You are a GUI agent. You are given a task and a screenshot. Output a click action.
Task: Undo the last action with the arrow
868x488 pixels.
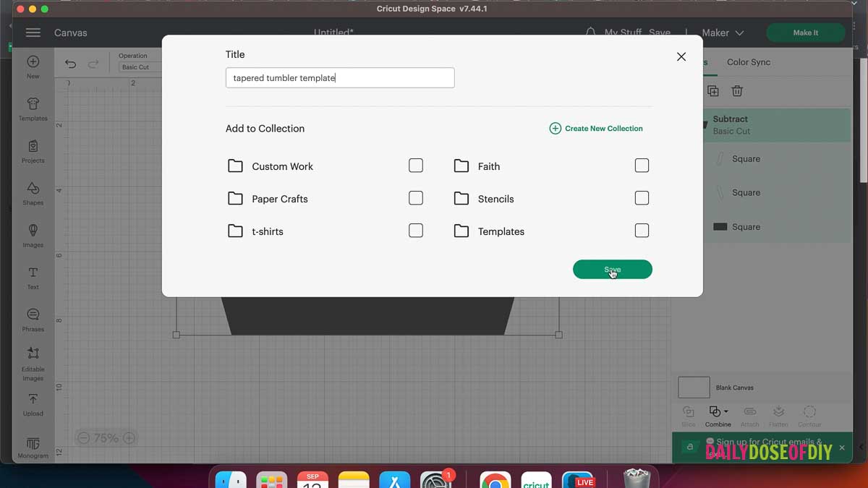(x=70, y=64)
